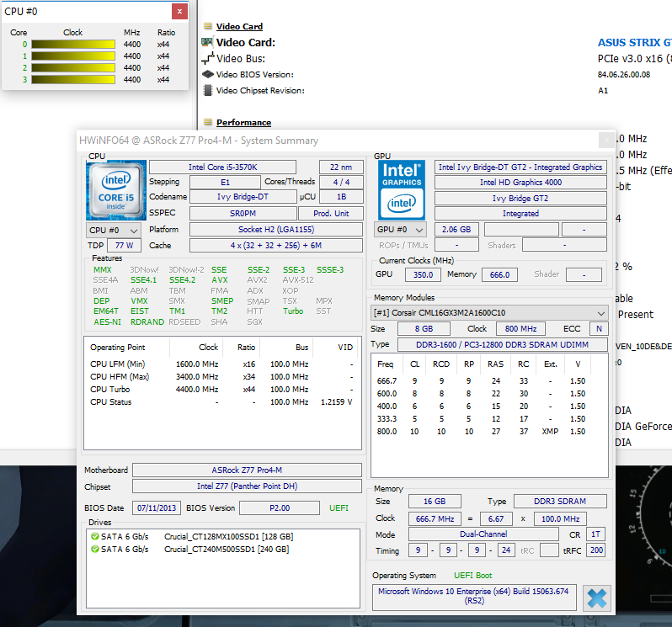Click the Chipset Intel Z77 (Panther Point DH) field
This screenshot has width=672, height=627.
[x=247, y=486]
